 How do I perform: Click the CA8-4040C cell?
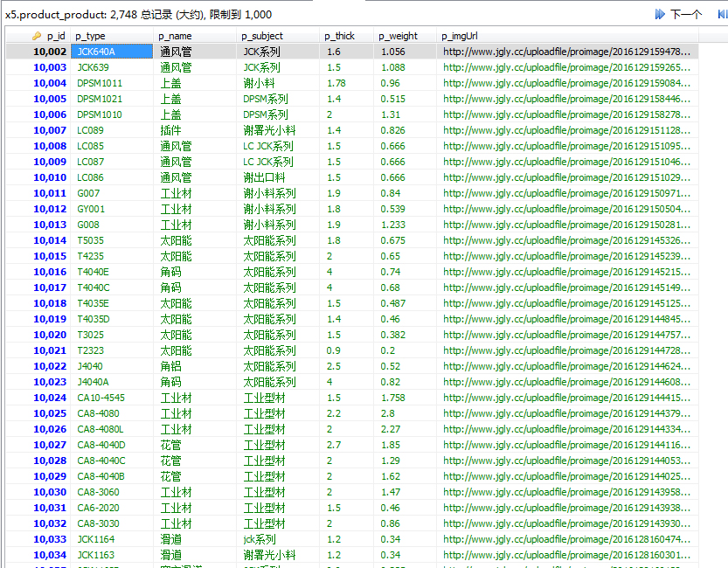[112, 461]
